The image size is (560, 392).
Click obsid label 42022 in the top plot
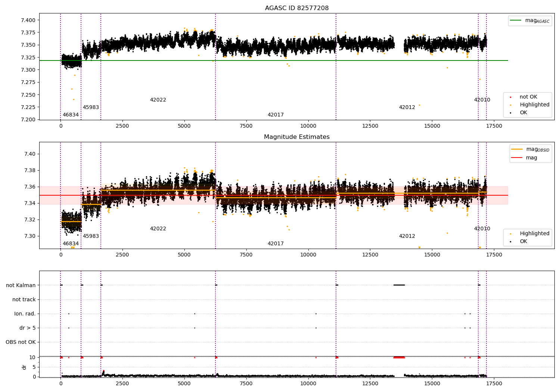tap(158, 100)
